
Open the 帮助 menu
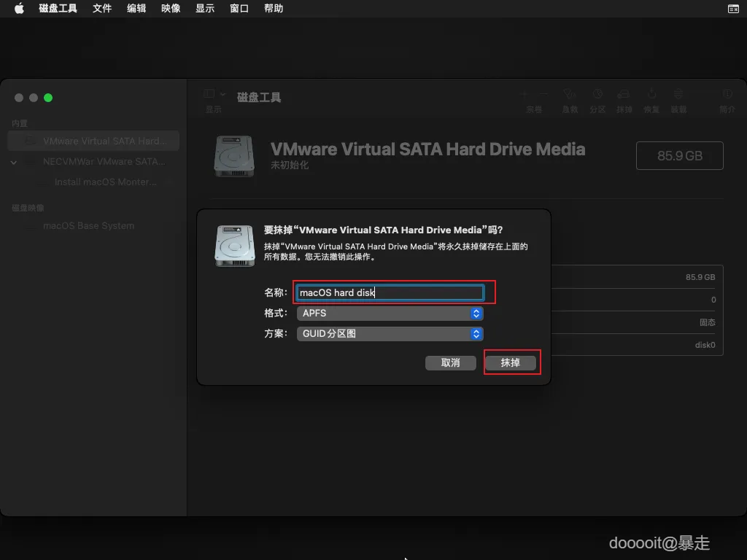274,9
